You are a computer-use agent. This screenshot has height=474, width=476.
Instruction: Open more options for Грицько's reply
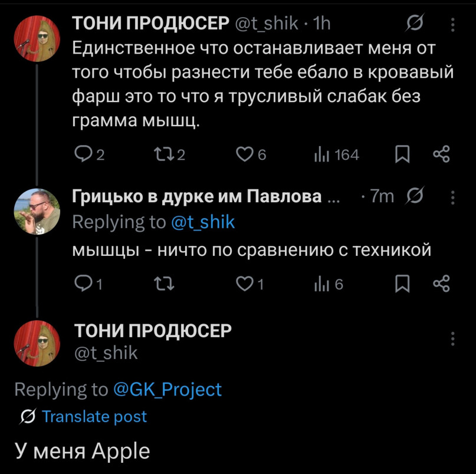(452, 196)
